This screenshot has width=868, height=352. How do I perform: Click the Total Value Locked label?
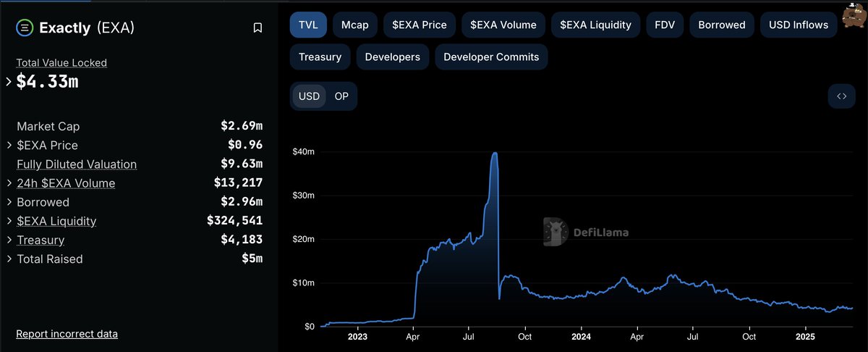tap(61, 63)
